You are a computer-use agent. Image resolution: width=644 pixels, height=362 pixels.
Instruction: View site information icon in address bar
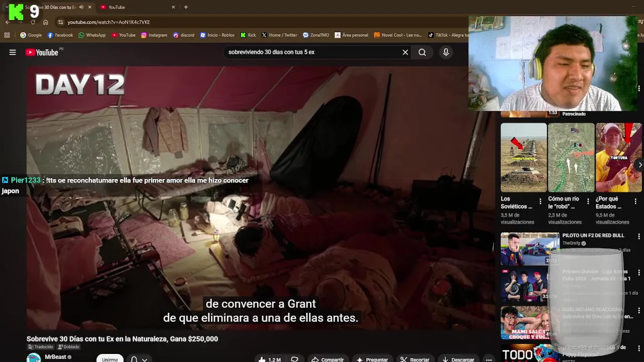pos(60,22)
